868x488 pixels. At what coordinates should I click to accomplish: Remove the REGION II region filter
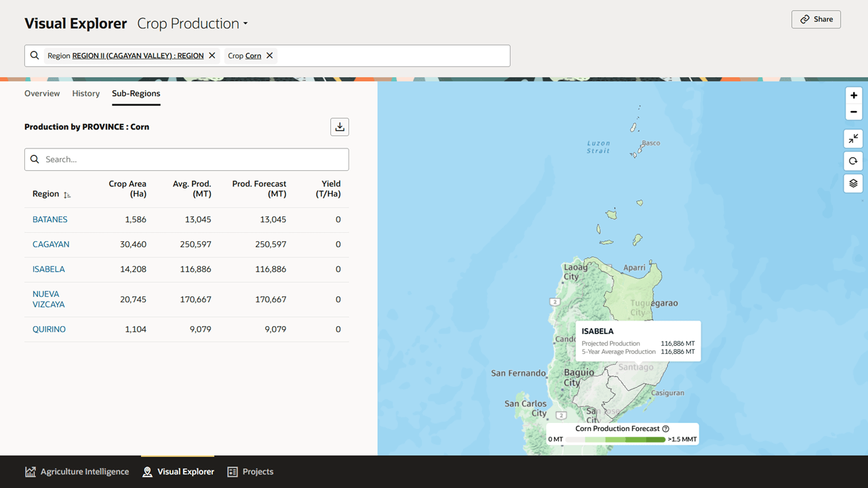(x=211, y=55)
